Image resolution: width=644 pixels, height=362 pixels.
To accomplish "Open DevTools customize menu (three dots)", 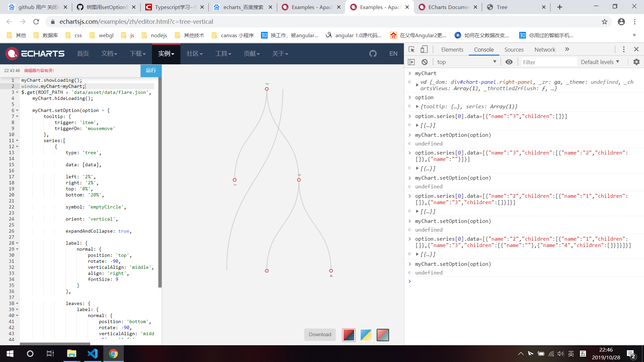I will (x=624, y=50).
